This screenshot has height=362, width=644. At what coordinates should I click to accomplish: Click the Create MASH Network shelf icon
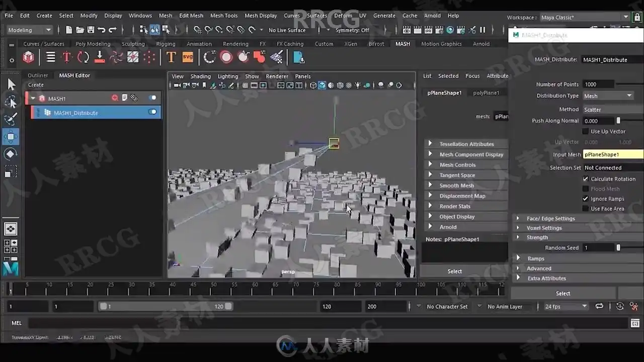29,57
